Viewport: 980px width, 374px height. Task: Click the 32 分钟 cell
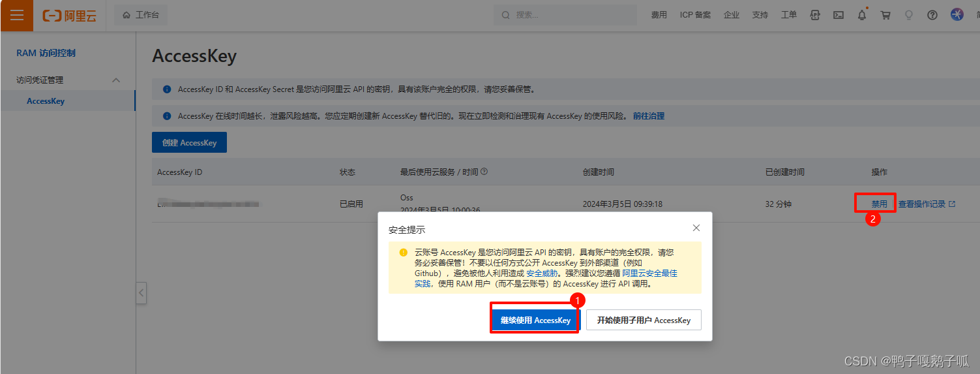click(x=779, y=204)
